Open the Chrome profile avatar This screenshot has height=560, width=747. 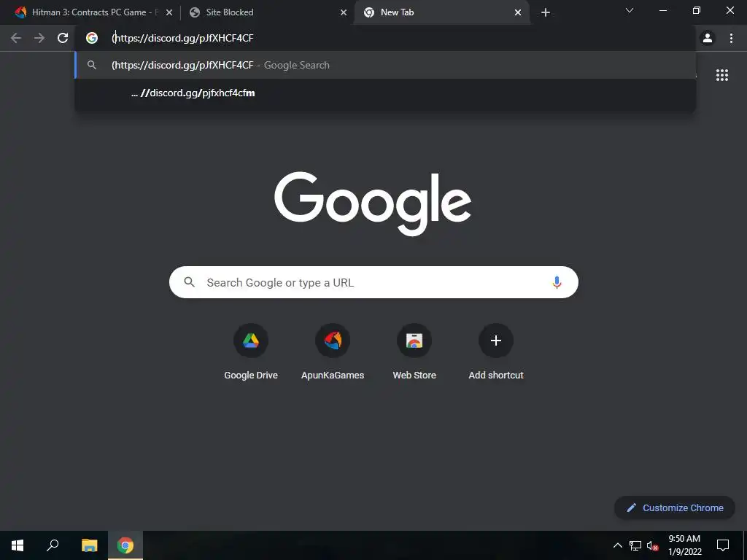(708, 38)
